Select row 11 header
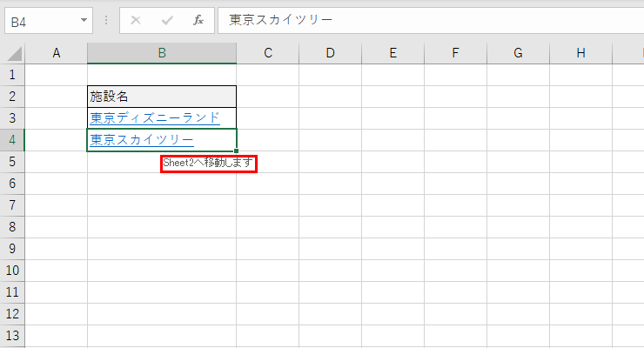 point(12,292)
